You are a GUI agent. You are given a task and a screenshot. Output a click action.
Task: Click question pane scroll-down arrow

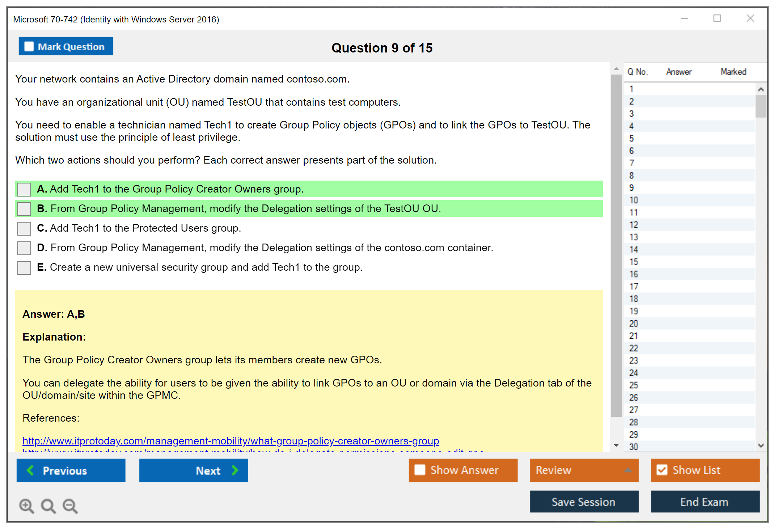click(616, 445)
